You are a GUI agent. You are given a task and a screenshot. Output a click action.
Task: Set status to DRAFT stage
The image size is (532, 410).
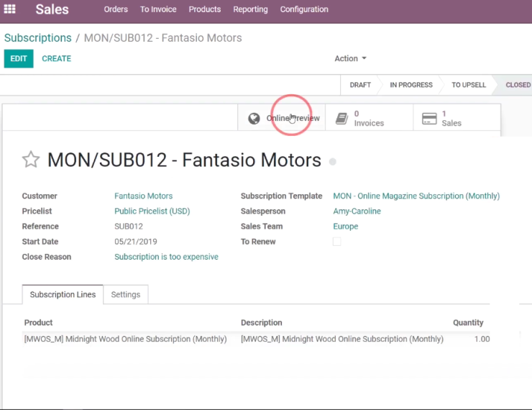[x=360, y=85]
